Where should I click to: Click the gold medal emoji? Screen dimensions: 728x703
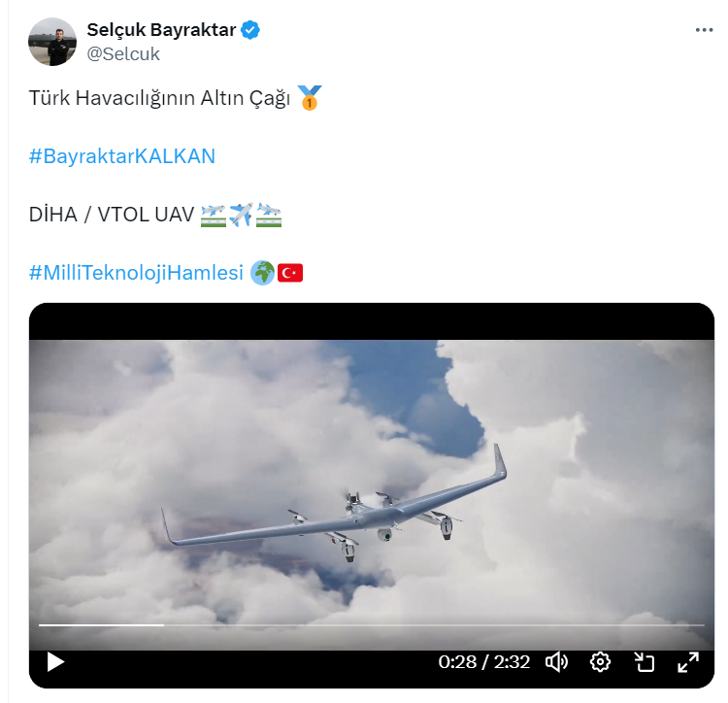(310, 97)
